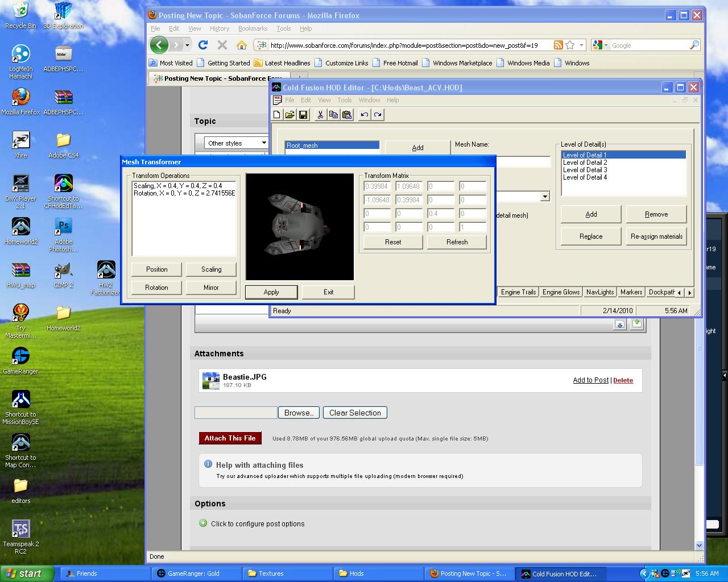This screenshot has height=582, width=728.
Task: Click the RSS feed icon in address bar
Action: coord(559,45)
